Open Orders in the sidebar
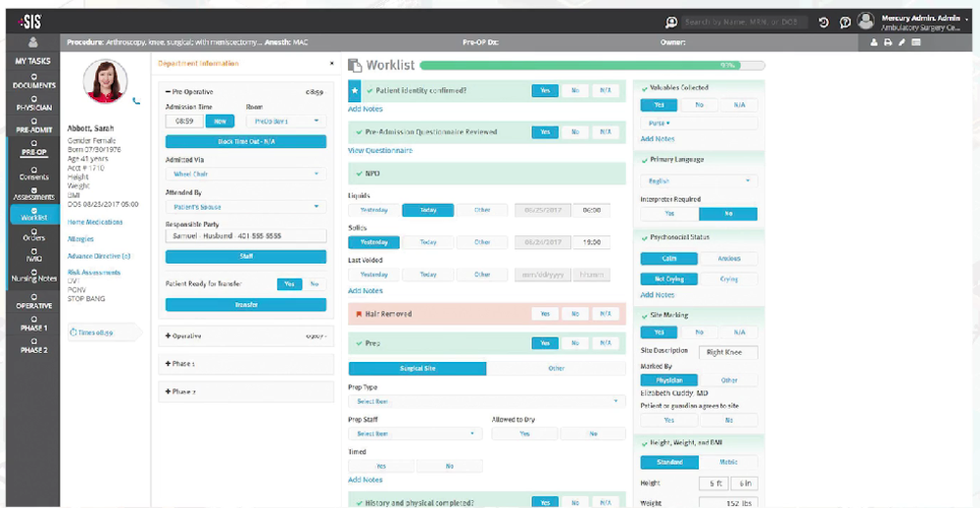This screenshot has width=980, height=508. click(33, 234)
